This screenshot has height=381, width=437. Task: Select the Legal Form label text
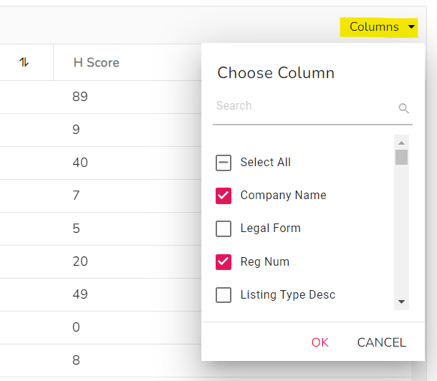270,228
